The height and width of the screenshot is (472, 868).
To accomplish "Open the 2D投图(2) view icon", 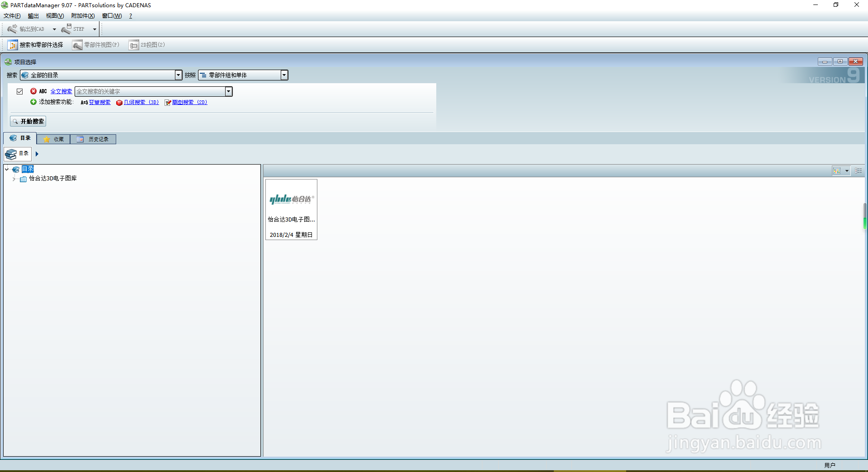I will pos(134,45).
